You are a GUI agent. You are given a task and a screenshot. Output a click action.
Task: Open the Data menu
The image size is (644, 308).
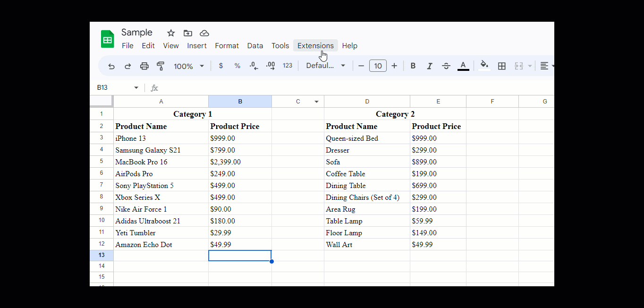click(255, 45)
